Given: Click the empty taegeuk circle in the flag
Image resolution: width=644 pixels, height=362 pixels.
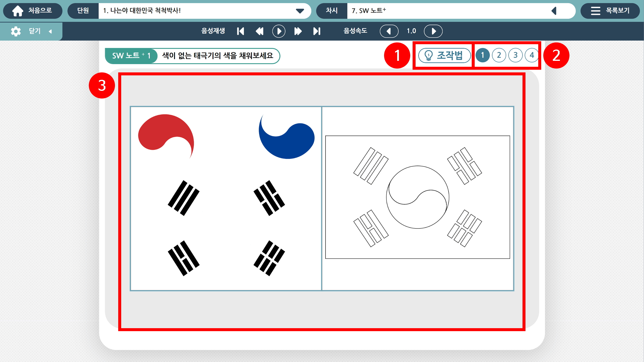Looking at the screenshot, I should coord(418,197).
